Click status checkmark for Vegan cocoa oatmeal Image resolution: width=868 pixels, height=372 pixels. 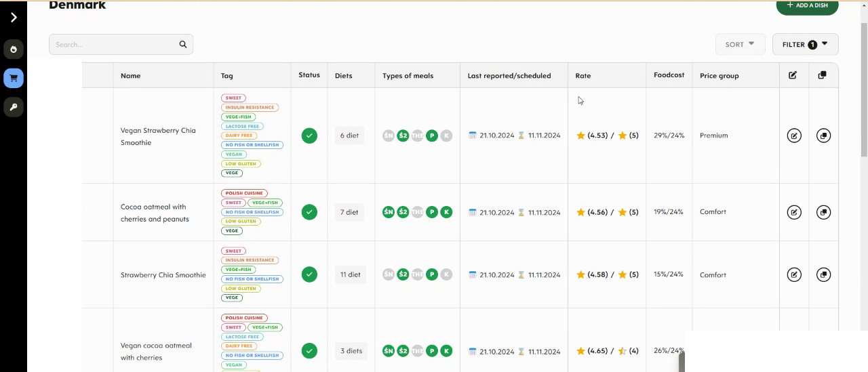point(309,351)
